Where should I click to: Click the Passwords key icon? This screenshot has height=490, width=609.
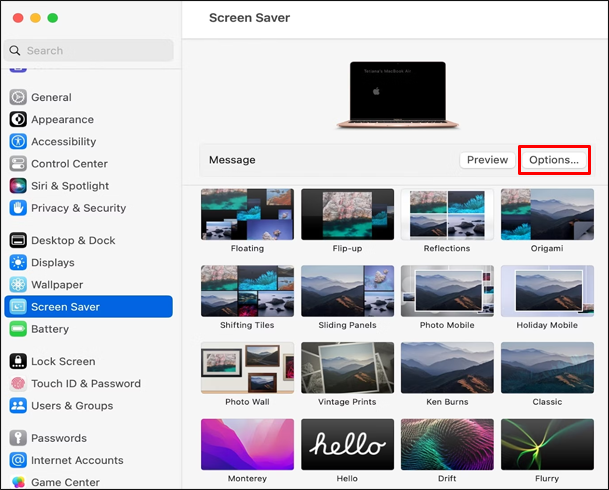(18, 438)
